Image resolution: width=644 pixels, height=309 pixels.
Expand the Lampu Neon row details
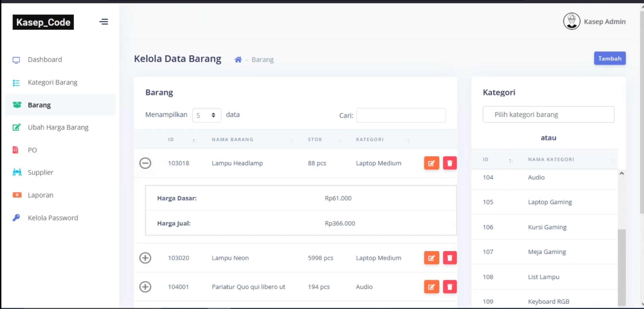coord(145,258)
